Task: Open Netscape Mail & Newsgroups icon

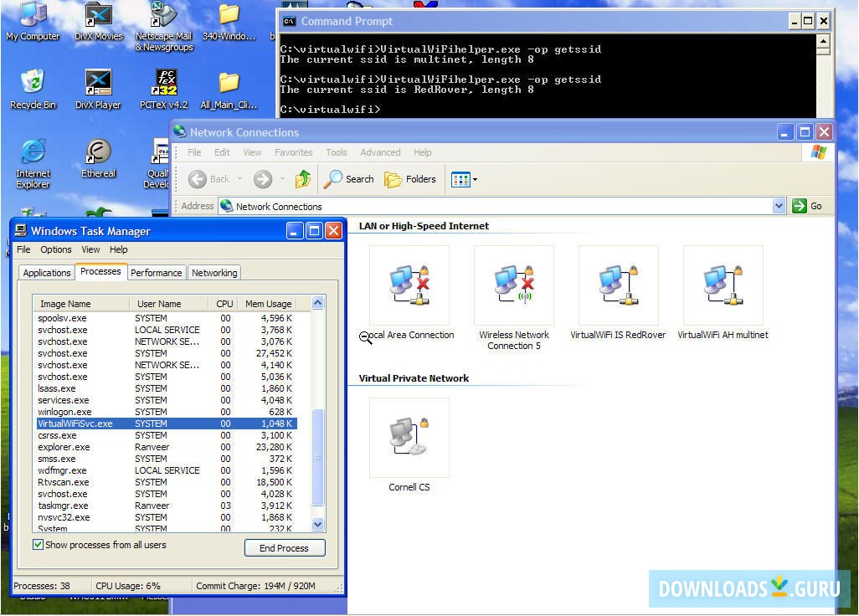Action: point(164,26)
